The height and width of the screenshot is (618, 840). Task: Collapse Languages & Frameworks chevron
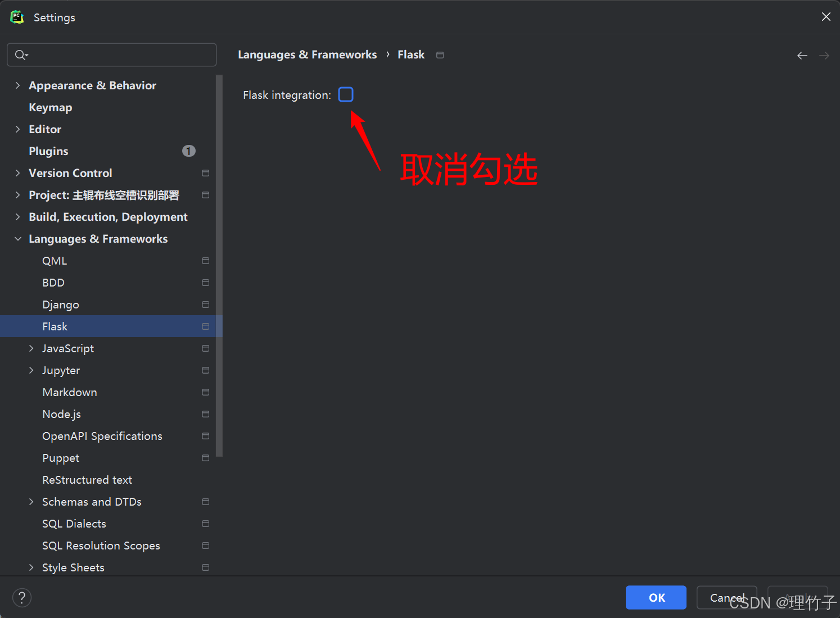(x=17, y=239)
